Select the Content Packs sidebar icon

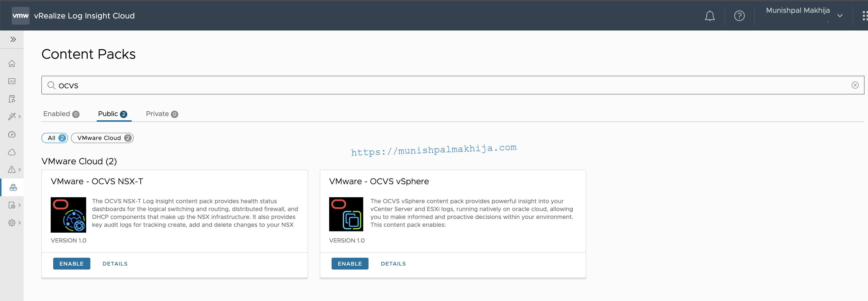point(13,188)
